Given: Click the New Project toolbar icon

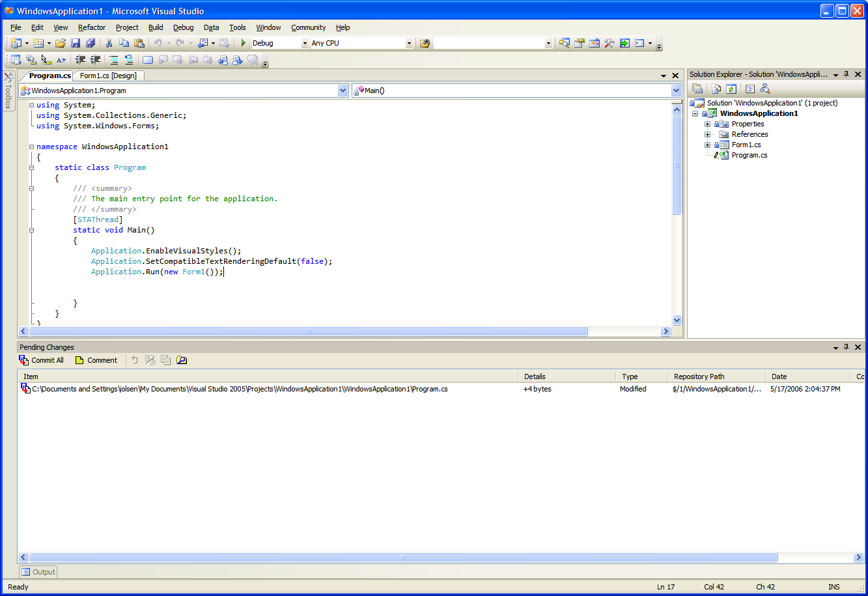Looking at the screenshot, I should click(16, 43).
